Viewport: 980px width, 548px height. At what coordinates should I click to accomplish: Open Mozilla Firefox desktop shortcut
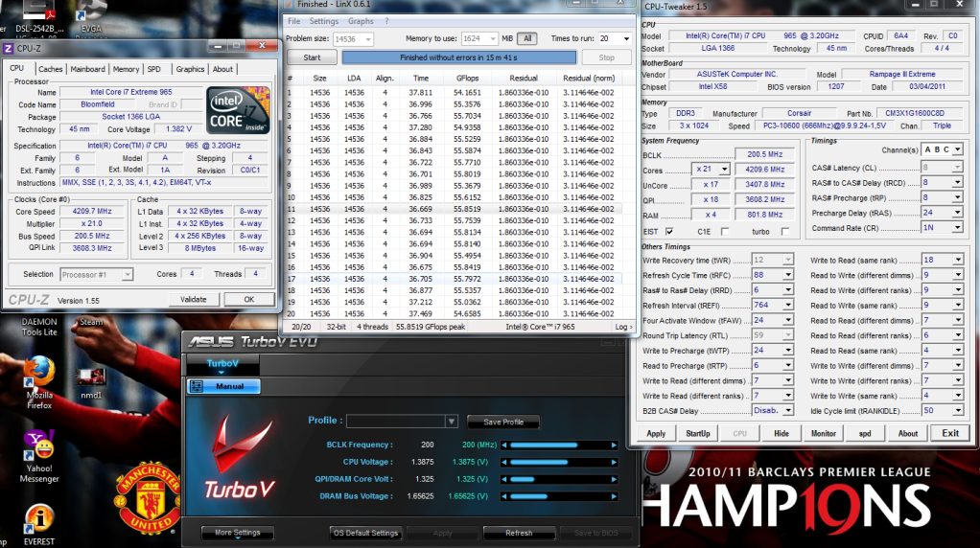[x=39, y=373]
